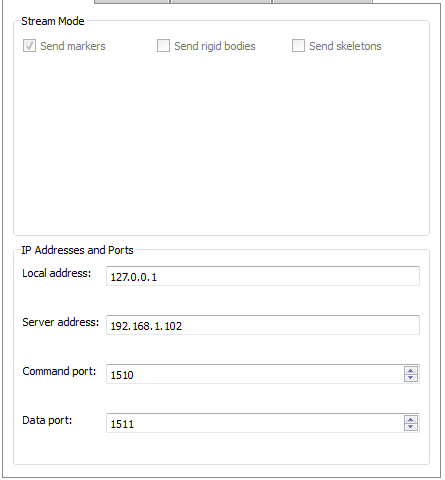Click into the Local address field
Screen dimensions: 445x480
click(263, 276)
